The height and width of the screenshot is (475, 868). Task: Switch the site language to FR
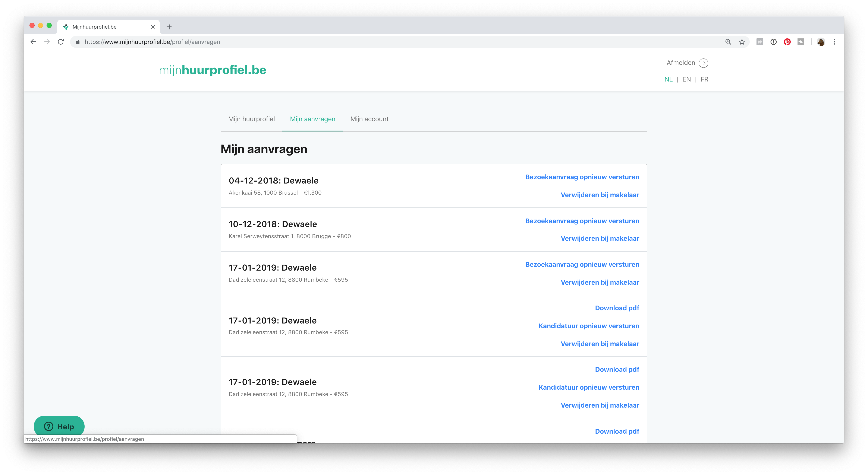click(x=705, y=79)
